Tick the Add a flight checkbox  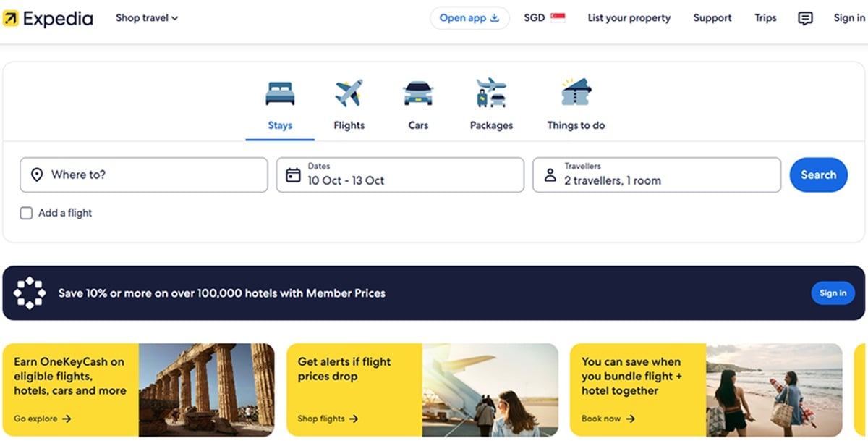(26, 213)
